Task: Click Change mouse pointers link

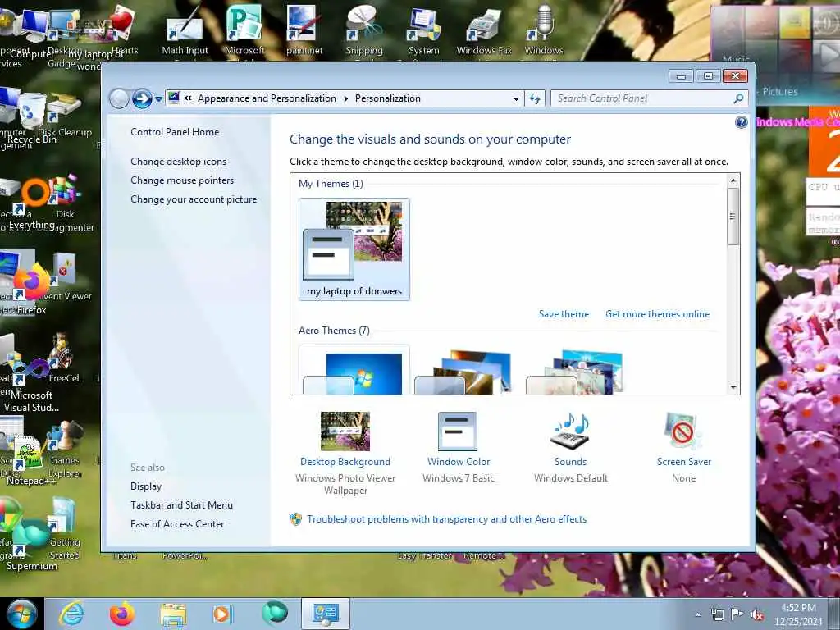Action: [x=182, y=180]
